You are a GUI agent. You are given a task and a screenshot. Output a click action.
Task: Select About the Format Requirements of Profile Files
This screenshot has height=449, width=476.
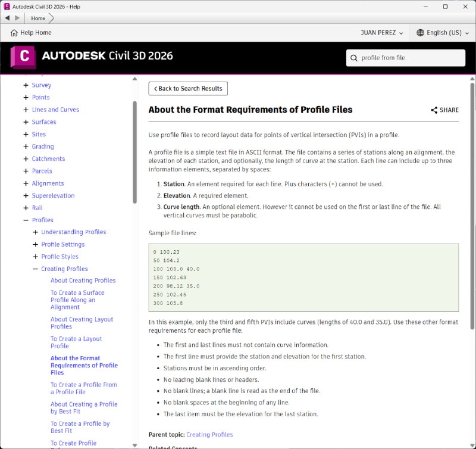click(x=84, y=366)
